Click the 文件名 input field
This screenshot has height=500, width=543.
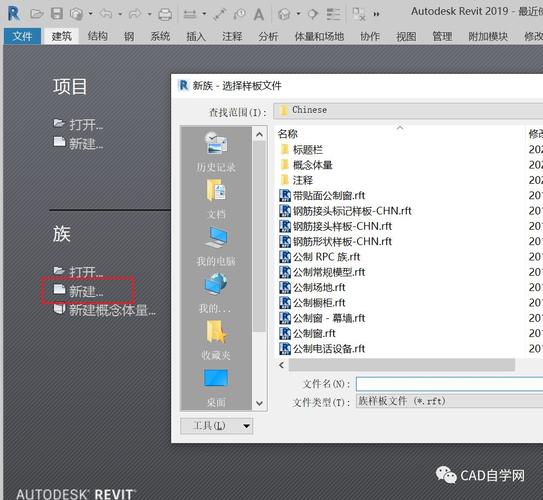point(449,384)
